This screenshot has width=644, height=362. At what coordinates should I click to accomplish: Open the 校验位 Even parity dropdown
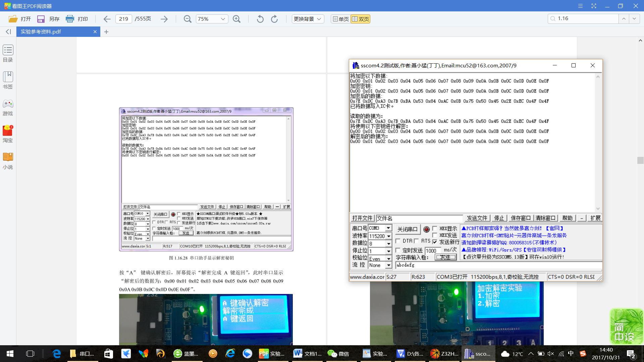[x=388, y=258]
